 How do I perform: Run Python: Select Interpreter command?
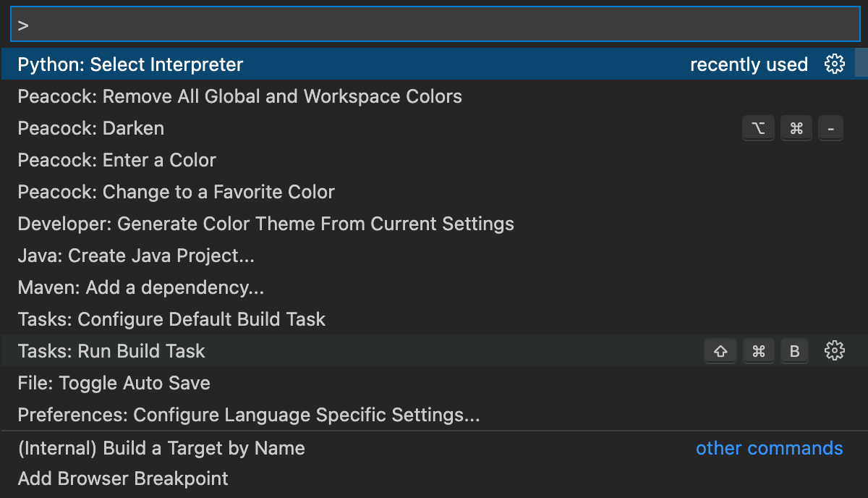point(427,64)
